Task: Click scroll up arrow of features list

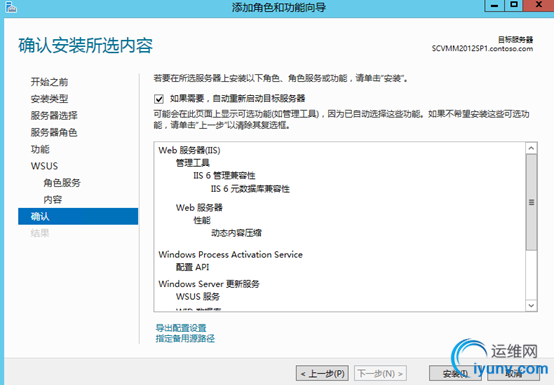Action: [531, 148]
